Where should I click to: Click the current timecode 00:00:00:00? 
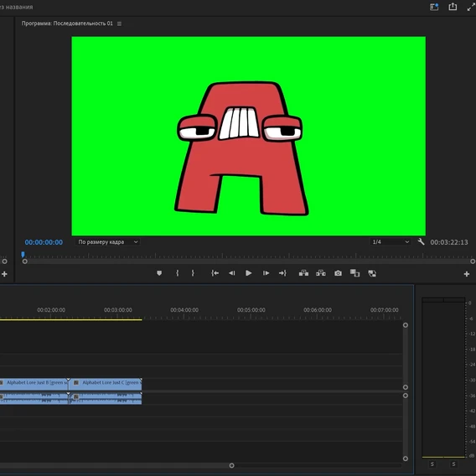coord(44,242)
